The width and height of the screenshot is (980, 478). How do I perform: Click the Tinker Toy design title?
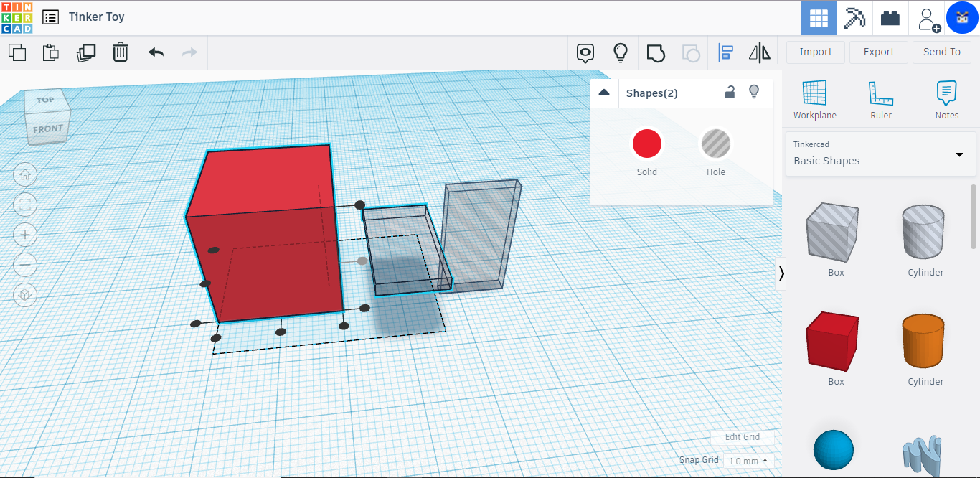(97, 17)
